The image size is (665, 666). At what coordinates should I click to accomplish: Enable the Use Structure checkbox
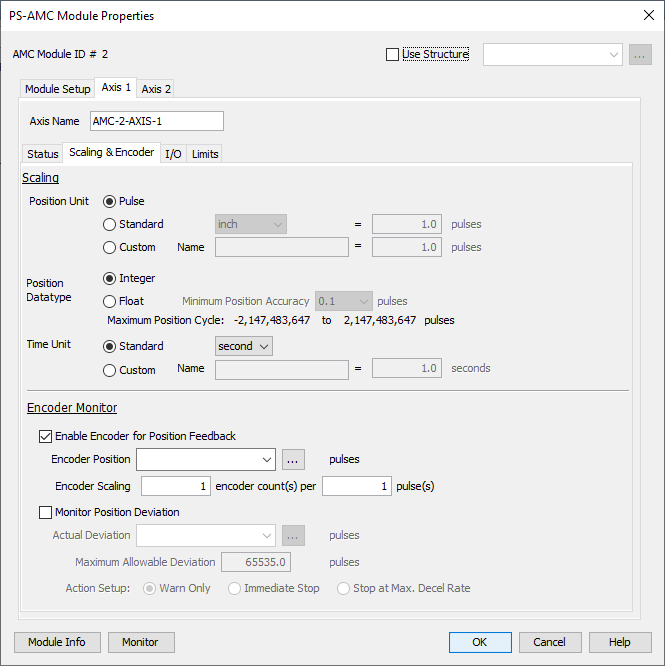coord(393,55)
